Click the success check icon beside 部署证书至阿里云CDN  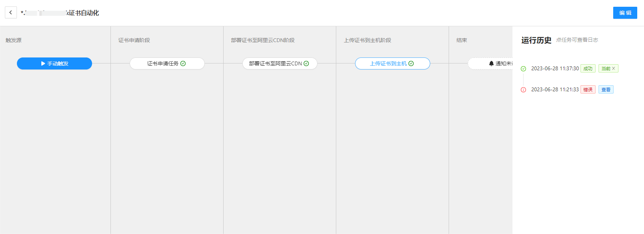coord(306,63)
